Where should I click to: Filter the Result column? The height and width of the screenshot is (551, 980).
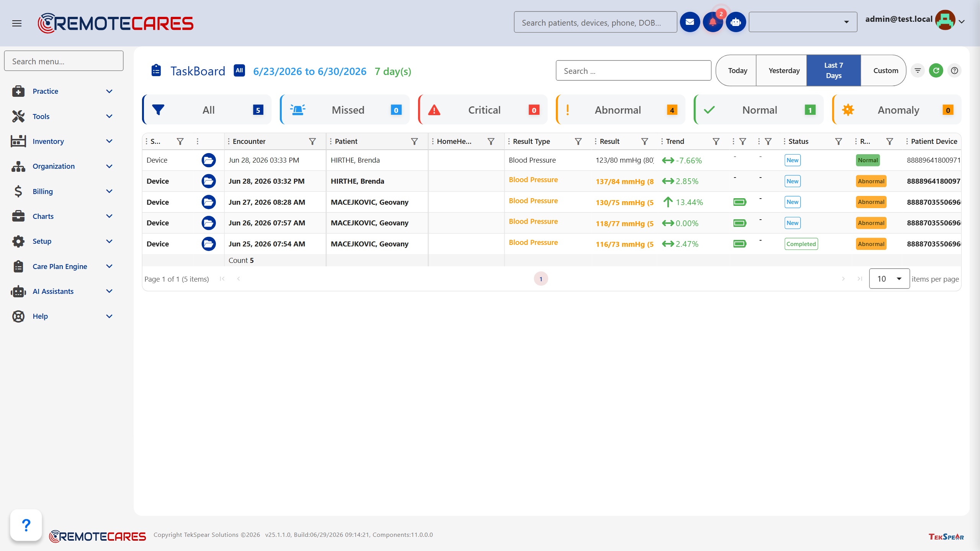click(645, 142)
